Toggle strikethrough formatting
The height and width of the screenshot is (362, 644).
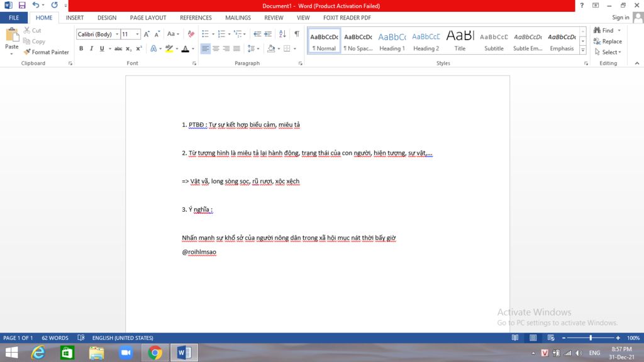coord(118,48)
